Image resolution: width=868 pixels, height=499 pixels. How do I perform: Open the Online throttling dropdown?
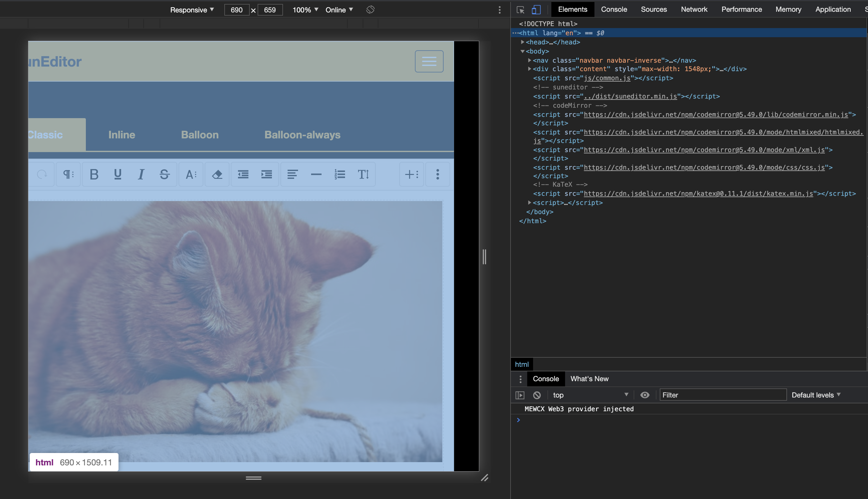339,9
